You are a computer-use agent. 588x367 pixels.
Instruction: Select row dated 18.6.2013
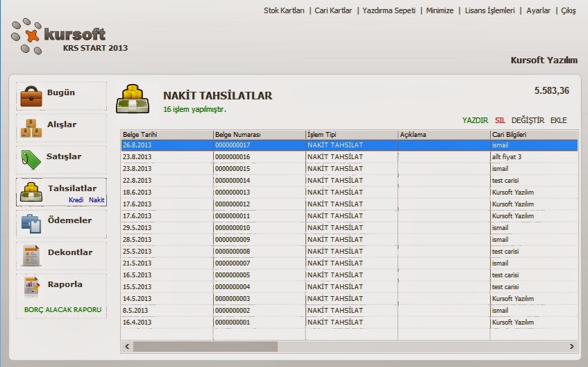349,193
